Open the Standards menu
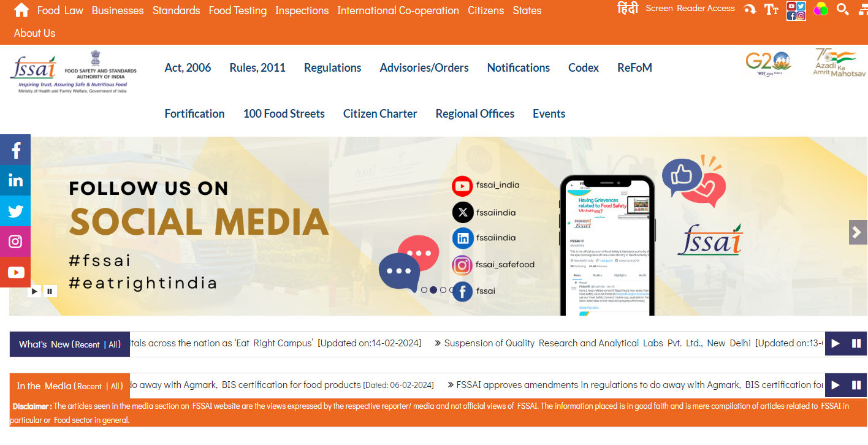The height and width of the screenshot is (445, 868). [176, 10]
